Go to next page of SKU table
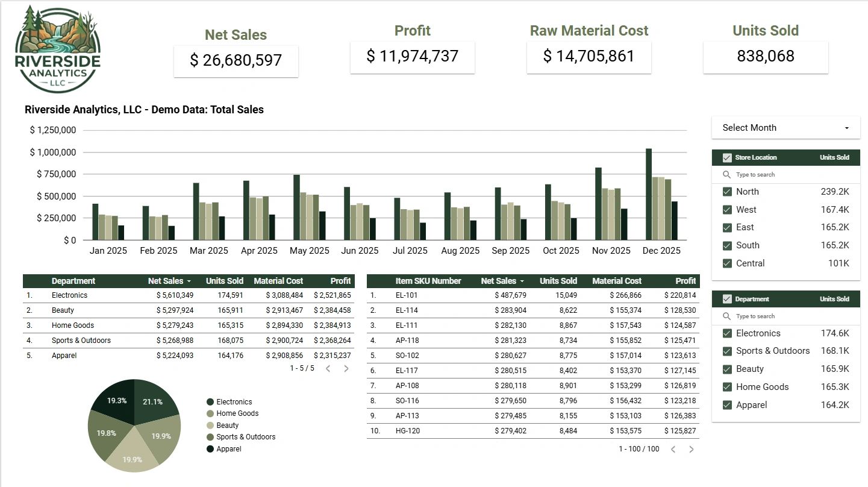Viewport: 868px width, 487px height. 692,449
